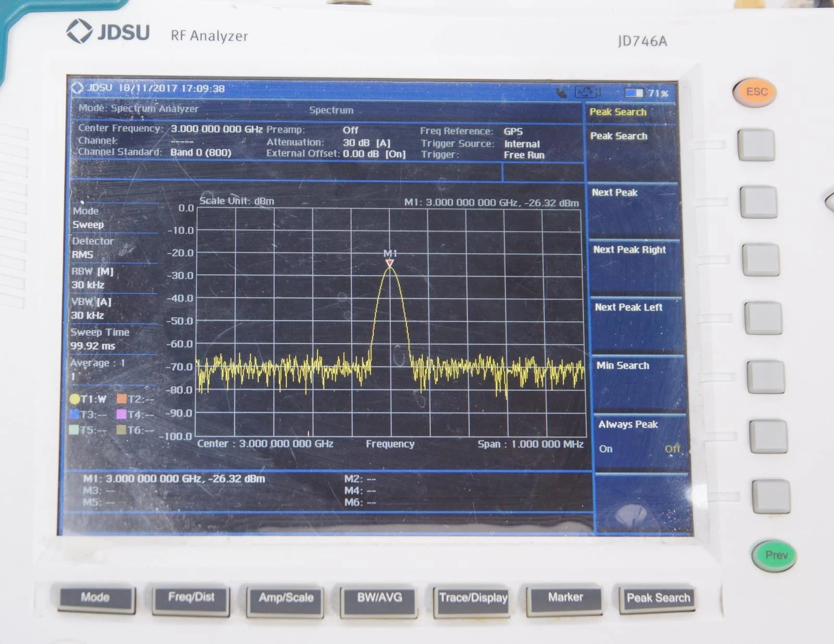Click the M2 entry in the marker table
Image resolution: width=834 pixels, height=644 pixels.
pyautogui.click(x=360, y=479)
